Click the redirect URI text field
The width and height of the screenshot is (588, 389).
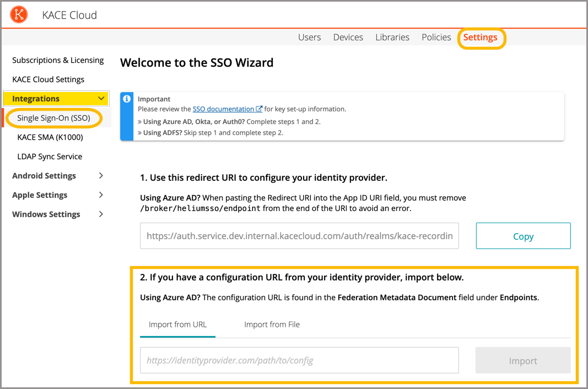(299, 236)
